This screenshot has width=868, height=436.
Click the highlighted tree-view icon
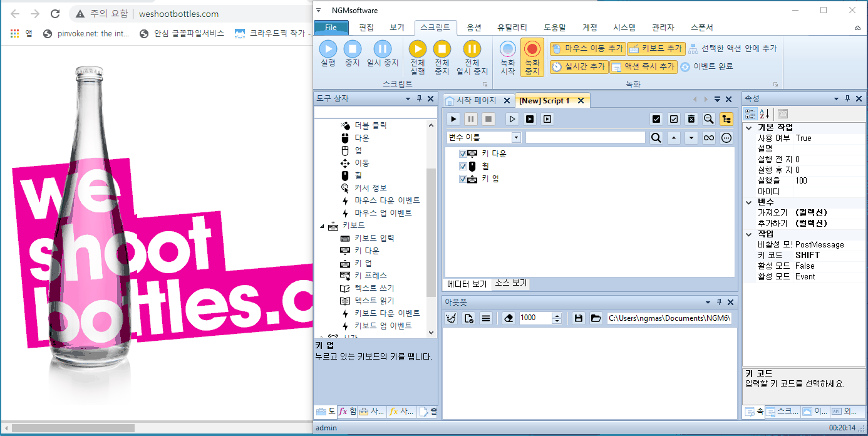tap(726, 119)
